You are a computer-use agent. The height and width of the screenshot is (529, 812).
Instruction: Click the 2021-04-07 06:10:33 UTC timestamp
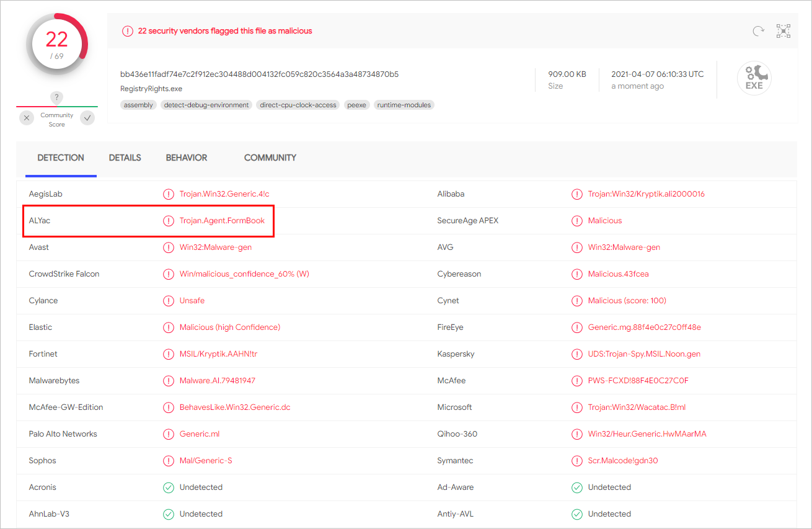658,74
